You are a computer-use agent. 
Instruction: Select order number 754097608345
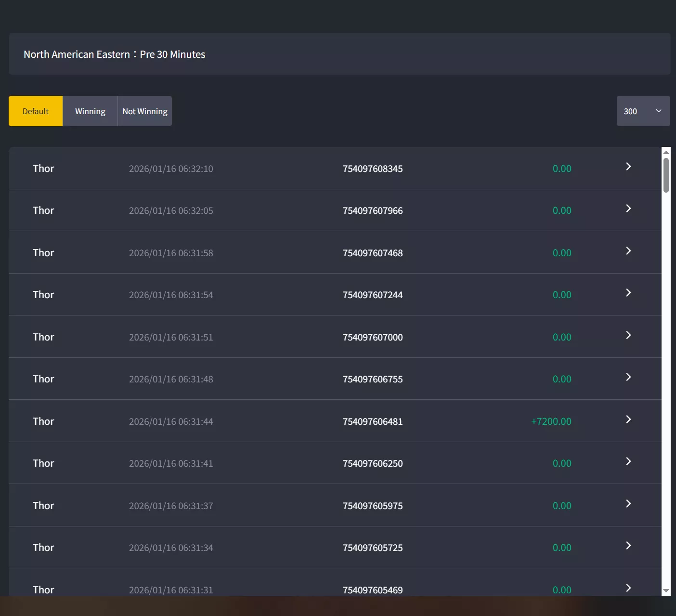click(373, 169)
